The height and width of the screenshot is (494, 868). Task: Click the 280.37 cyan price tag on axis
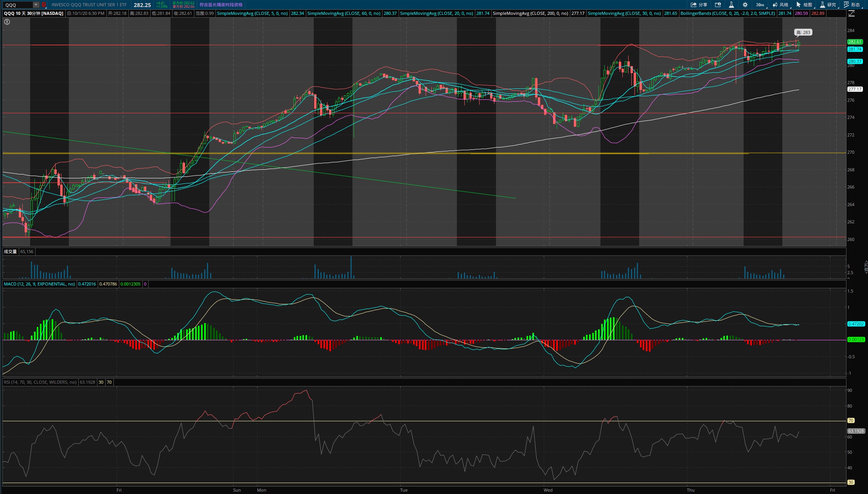pyautogui.click(x=855, y=61)
